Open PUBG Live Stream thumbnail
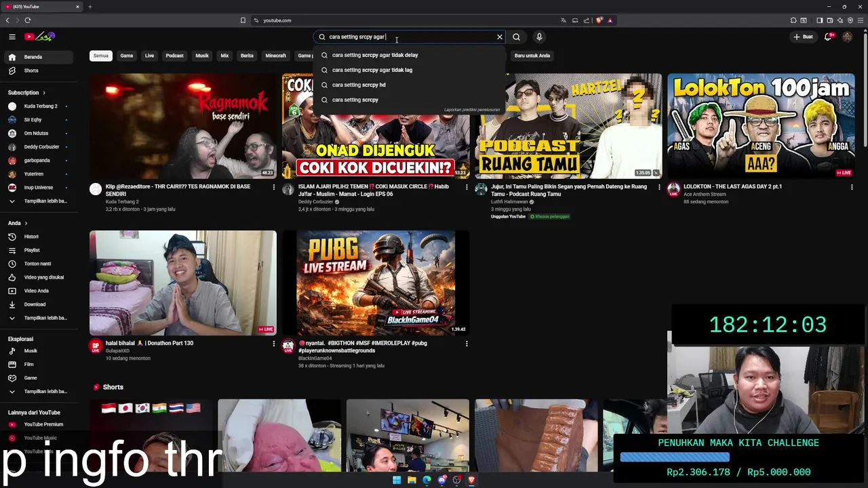 tap(376, 283)
